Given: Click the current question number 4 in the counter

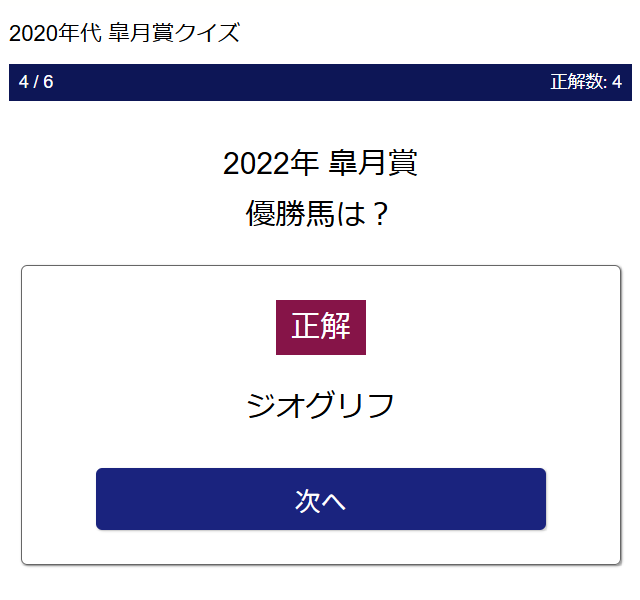Looking at the screenshot, I should pos(24,82).
